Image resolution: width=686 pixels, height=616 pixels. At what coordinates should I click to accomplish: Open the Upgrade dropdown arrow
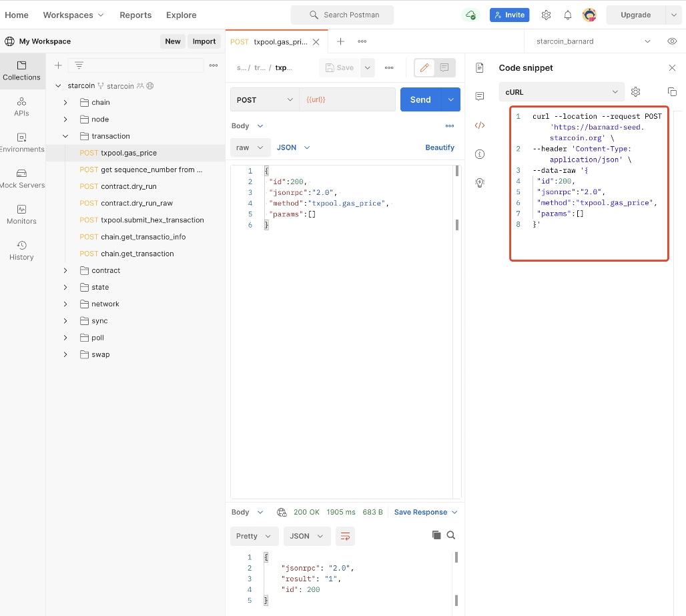coord(673,15)
